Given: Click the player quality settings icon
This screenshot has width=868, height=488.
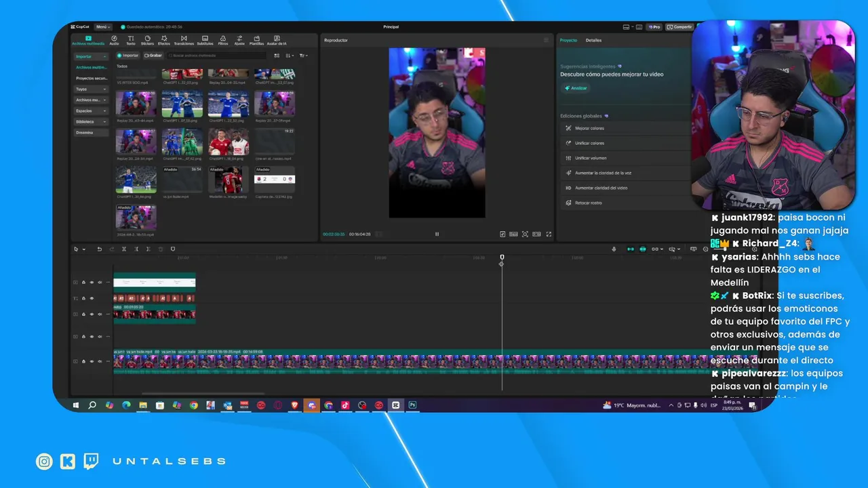Looking at the screenshot, I should click(x=513, y=234).
